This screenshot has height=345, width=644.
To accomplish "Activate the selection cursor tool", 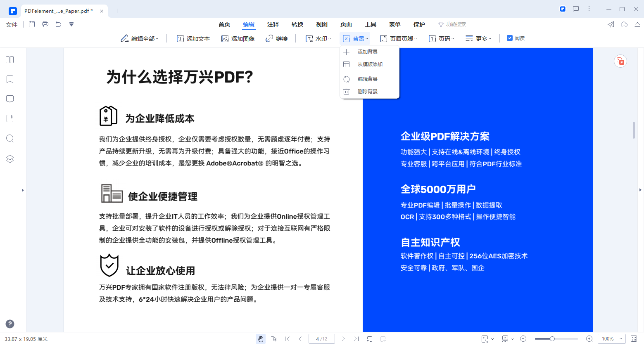I will coord(274,339).
